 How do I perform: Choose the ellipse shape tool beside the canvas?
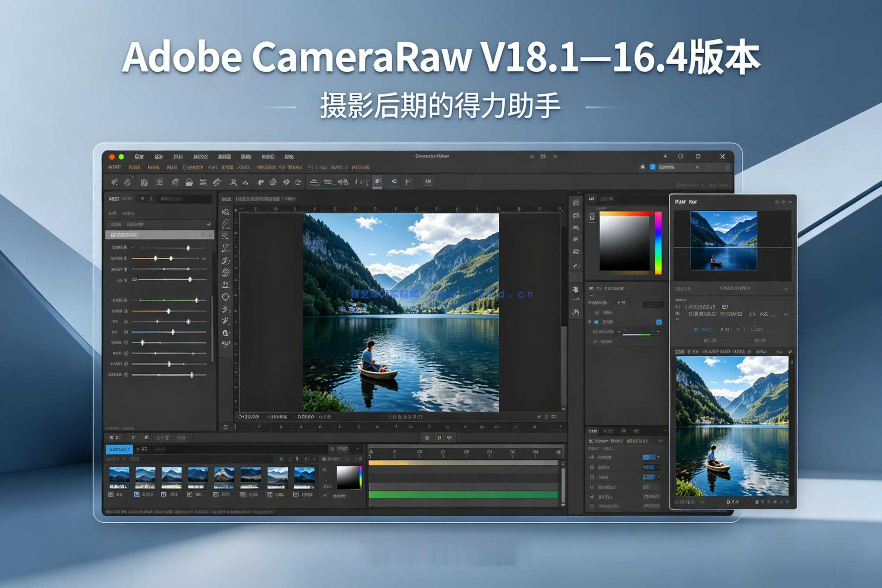(225, 297)
